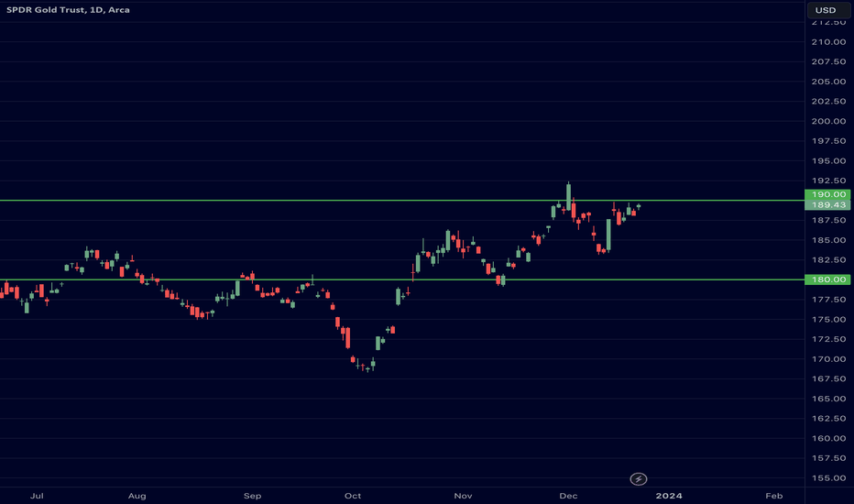Click the 175.00 price axis label
Screen dimensions: 854x504
point(828,319)
